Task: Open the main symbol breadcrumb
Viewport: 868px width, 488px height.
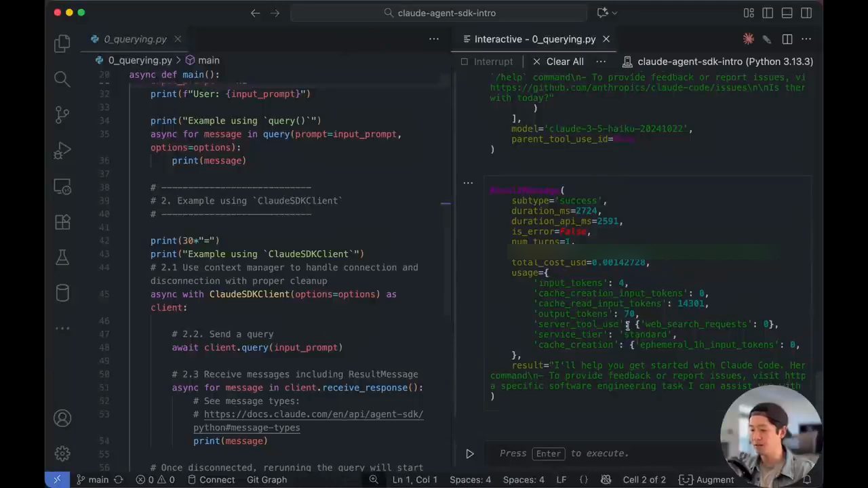Action: click(x=202, y=60)
